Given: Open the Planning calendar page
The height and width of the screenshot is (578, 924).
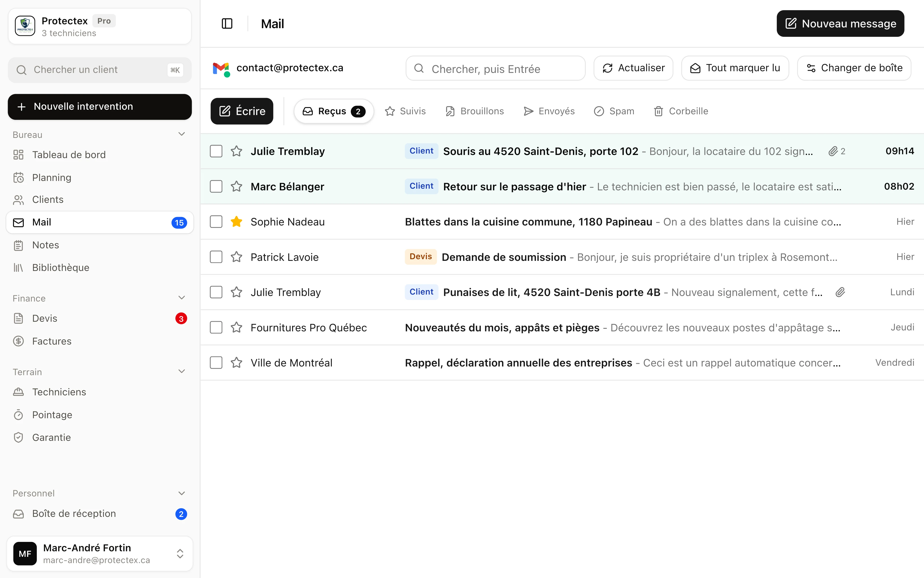Looking at the screenshot, I should tap(100, 177).
